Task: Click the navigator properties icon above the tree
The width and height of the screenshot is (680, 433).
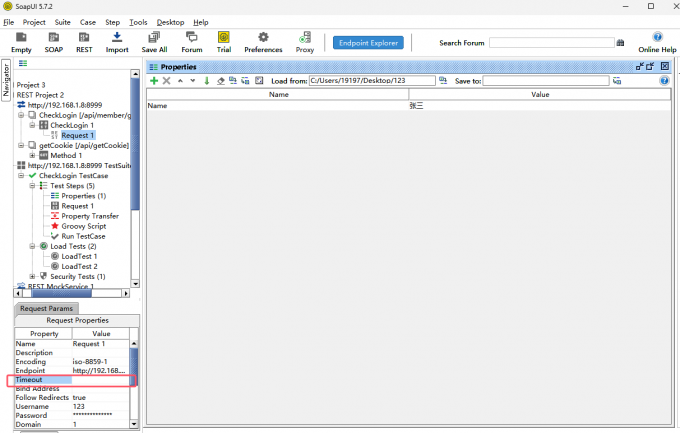Action: (23, 63)
